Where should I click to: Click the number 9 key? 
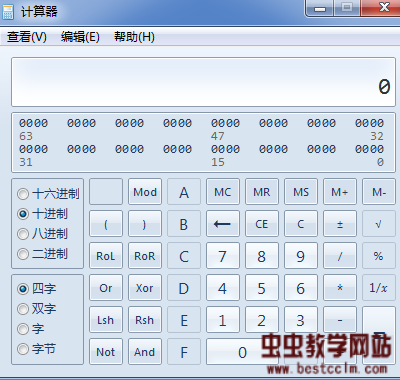(x=301, y=256)
